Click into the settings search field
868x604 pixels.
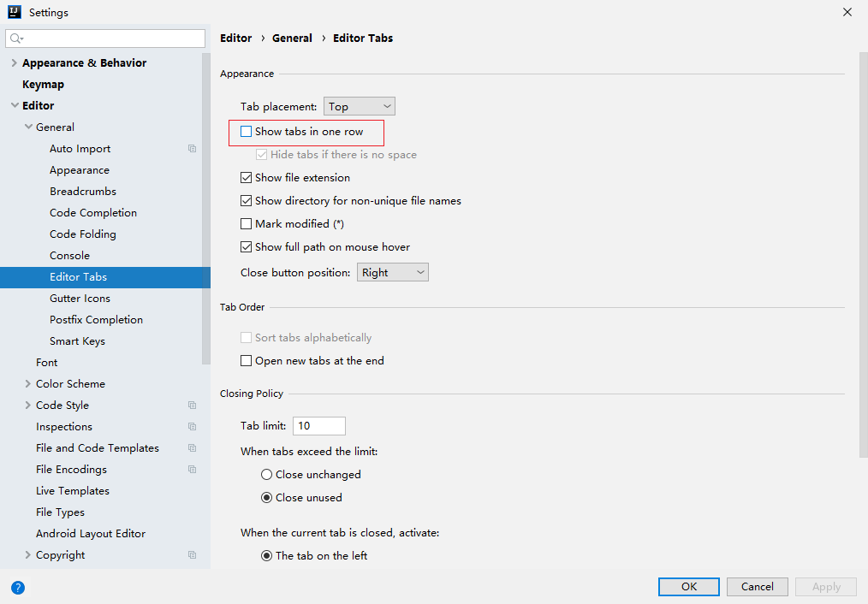click(x=105, y=38)
